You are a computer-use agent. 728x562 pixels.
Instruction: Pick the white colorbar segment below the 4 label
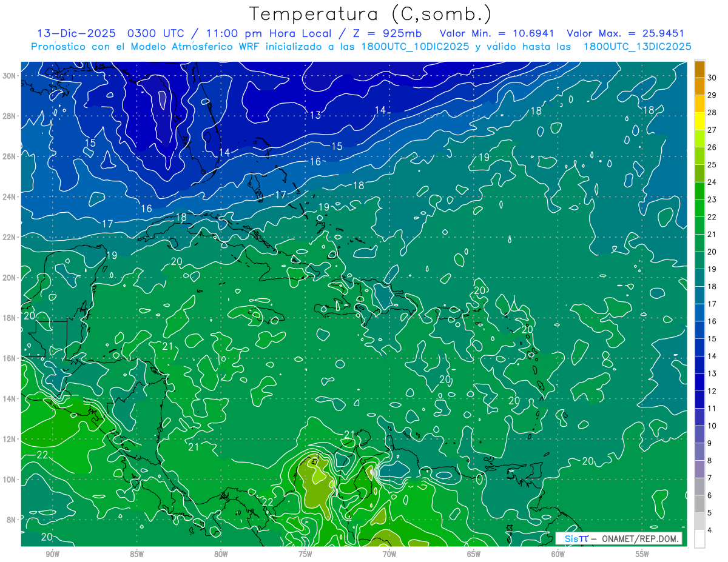pos(700,539)
